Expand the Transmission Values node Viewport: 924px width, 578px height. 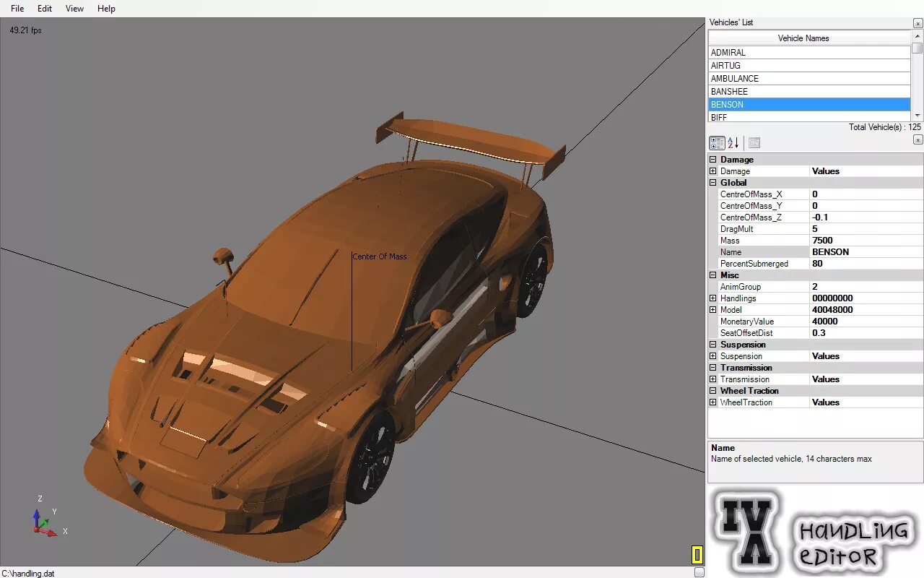713,379
